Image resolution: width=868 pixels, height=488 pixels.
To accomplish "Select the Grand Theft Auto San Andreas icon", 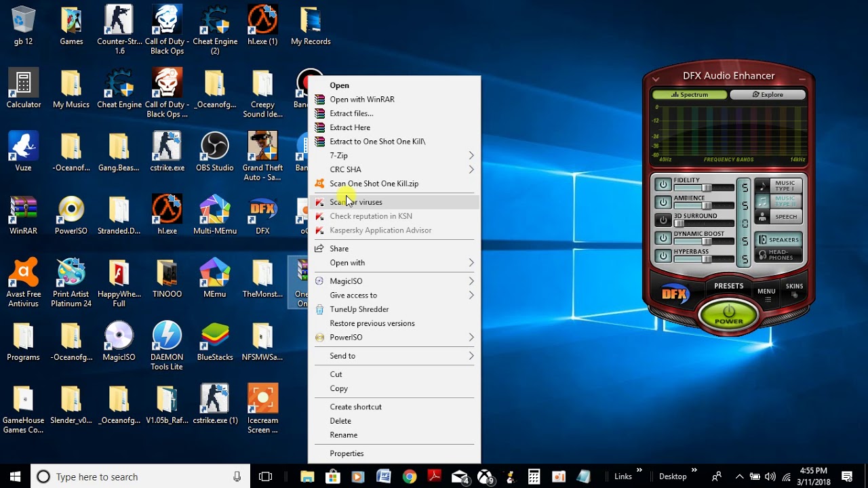I will click(262, 157).
